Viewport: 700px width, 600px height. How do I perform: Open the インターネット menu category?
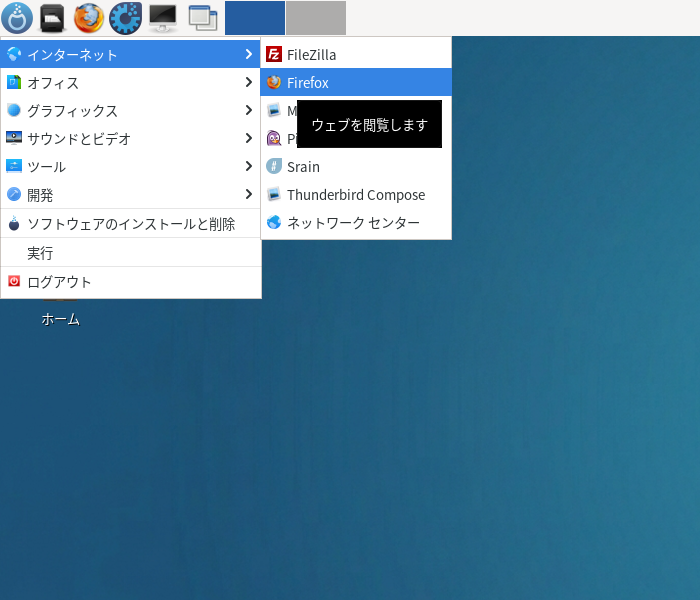tap(130, 54)
